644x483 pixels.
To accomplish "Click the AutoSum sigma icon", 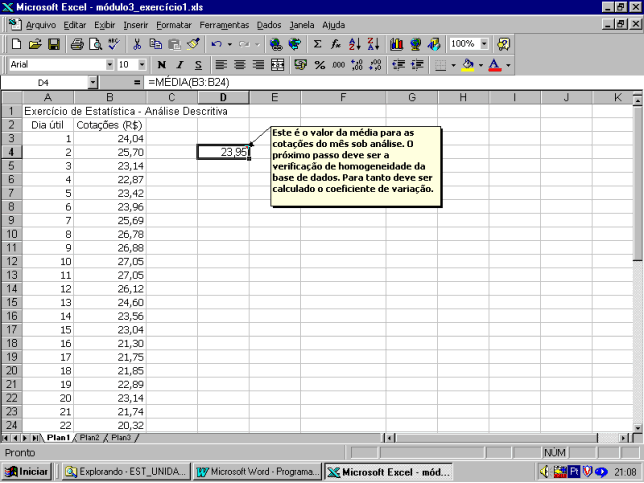I will pyautogui.click(x=318, y=44).
